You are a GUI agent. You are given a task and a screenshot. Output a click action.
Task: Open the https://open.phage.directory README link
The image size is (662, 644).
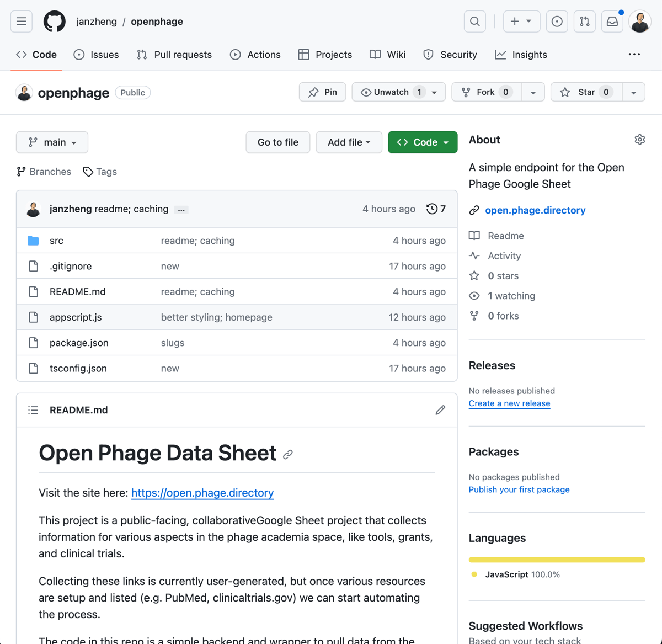[202, 493]
